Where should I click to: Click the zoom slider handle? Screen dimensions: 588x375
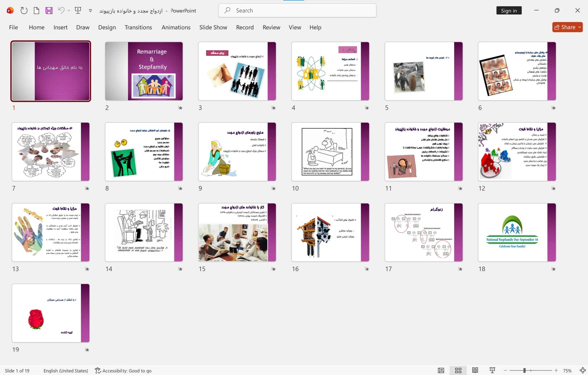click(x=524, y=370)
